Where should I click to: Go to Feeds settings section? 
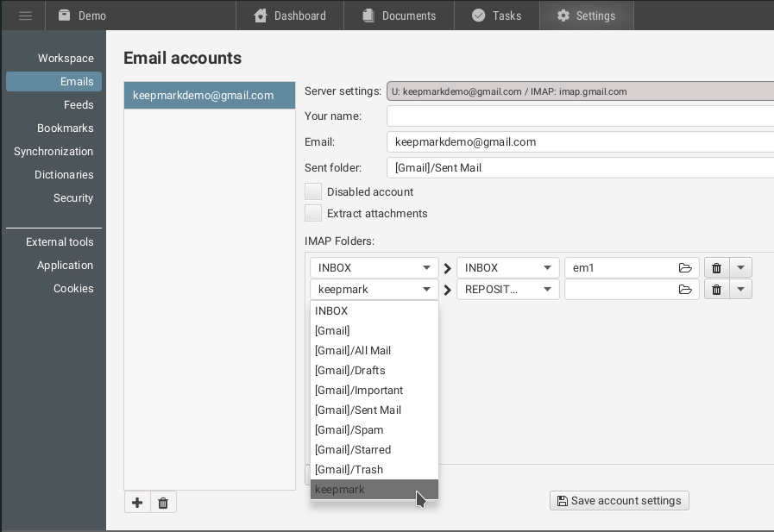point(79,105)
